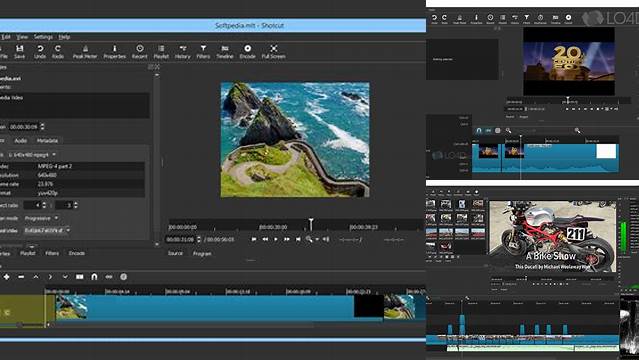639x360 pixels.
Task: Click Skip to End in Softpedia player
Action: pos(298,239)
